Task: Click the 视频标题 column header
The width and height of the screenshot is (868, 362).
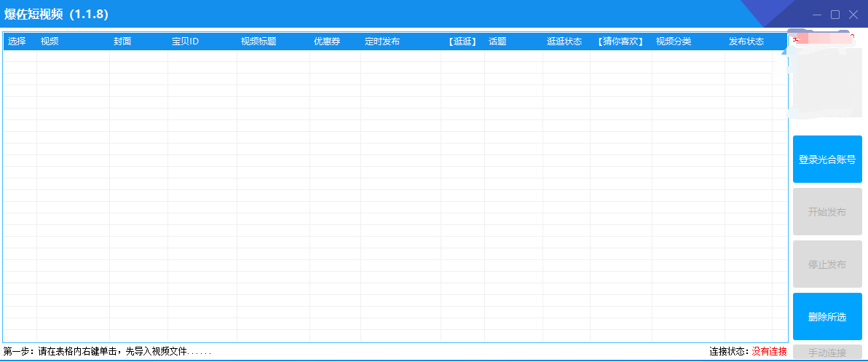Action: (259, 42)
